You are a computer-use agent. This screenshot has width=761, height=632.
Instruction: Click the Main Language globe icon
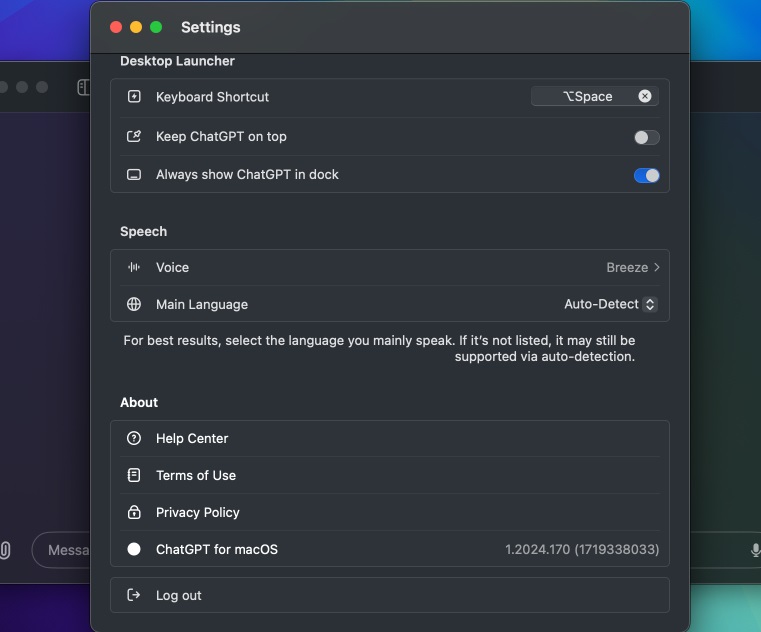coord(134,305)
